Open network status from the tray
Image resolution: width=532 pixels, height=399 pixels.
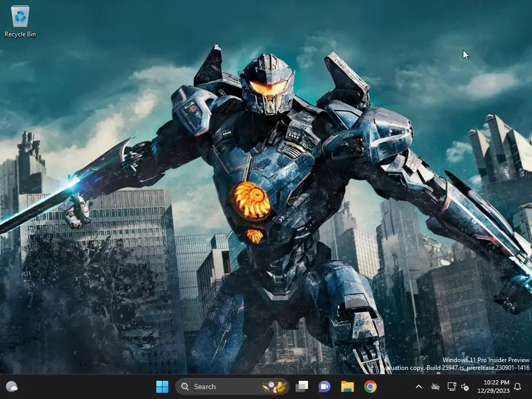click(x=451, y=387)
